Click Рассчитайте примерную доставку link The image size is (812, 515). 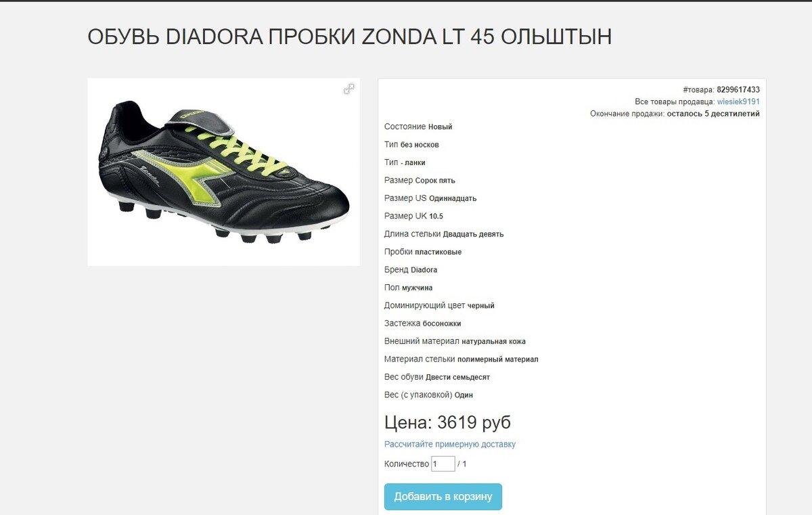point(450,445)
